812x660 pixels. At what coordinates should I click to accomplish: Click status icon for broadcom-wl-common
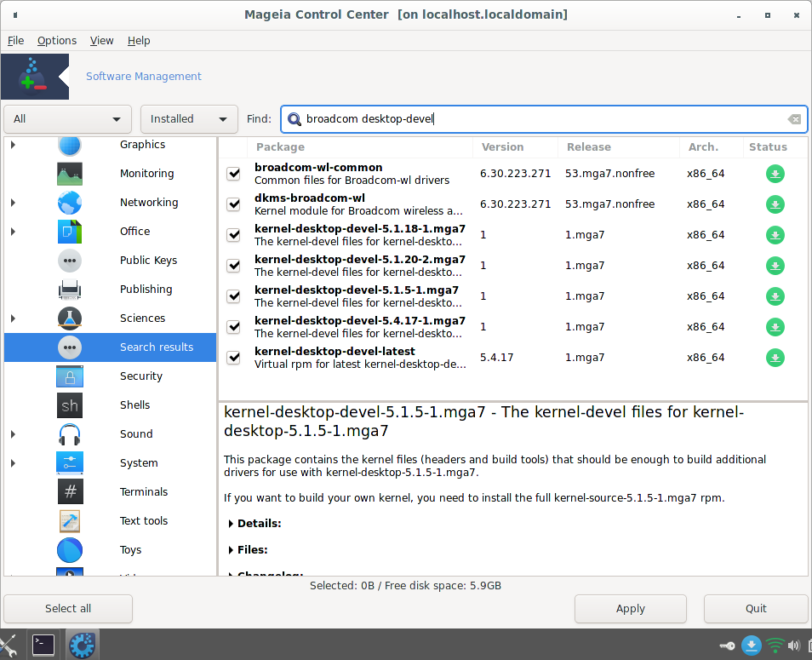click(775, 174)
